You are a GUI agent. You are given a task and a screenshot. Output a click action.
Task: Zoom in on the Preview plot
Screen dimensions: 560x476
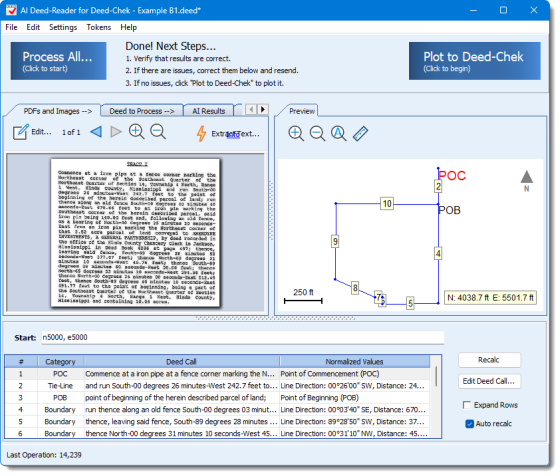click(296, 133)
